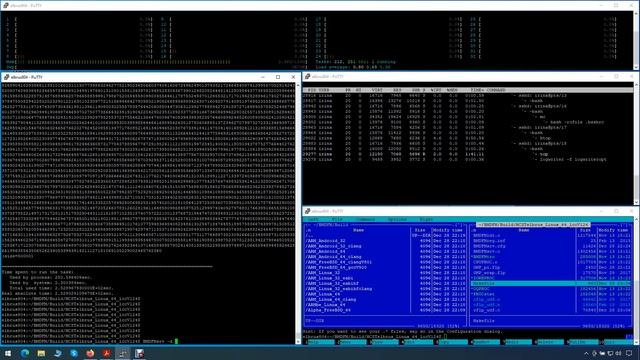
Task: Open the Command menu in Midnight Commander
Action: click(x=365, y=220)
